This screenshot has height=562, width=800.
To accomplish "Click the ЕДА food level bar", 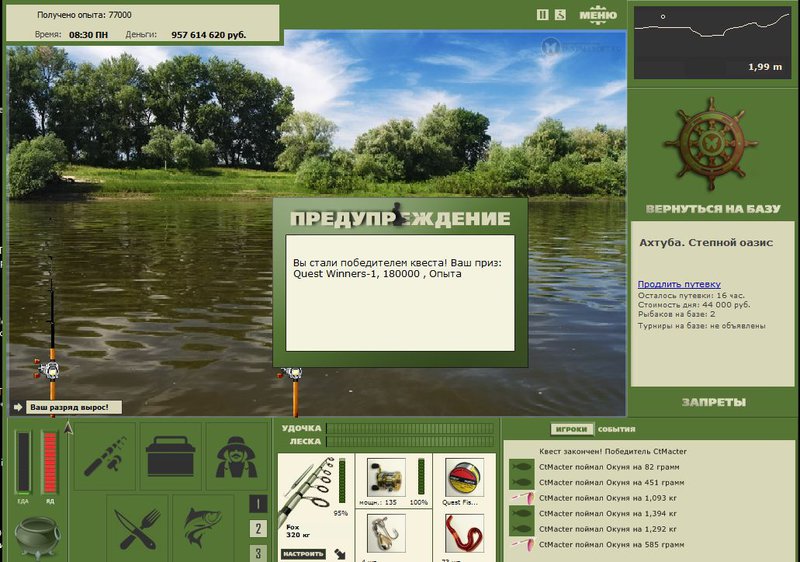I will pos(23,462).
